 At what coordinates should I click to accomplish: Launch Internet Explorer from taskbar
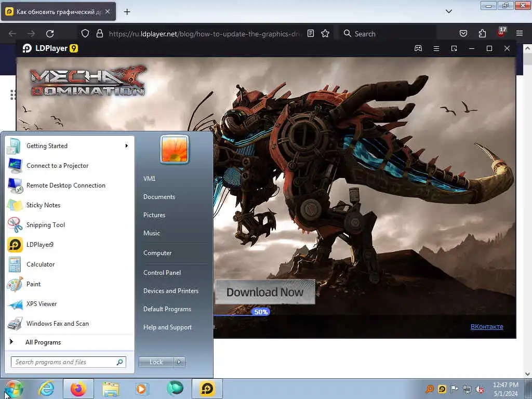[46, 389]
